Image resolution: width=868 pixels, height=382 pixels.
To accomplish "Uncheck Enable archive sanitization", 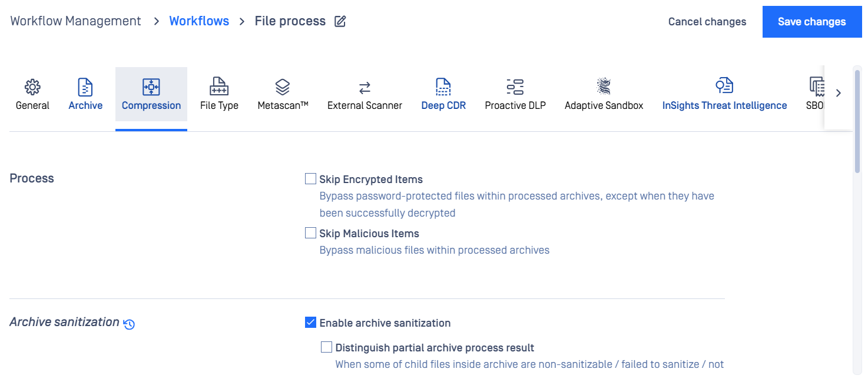I will [310, 323].
